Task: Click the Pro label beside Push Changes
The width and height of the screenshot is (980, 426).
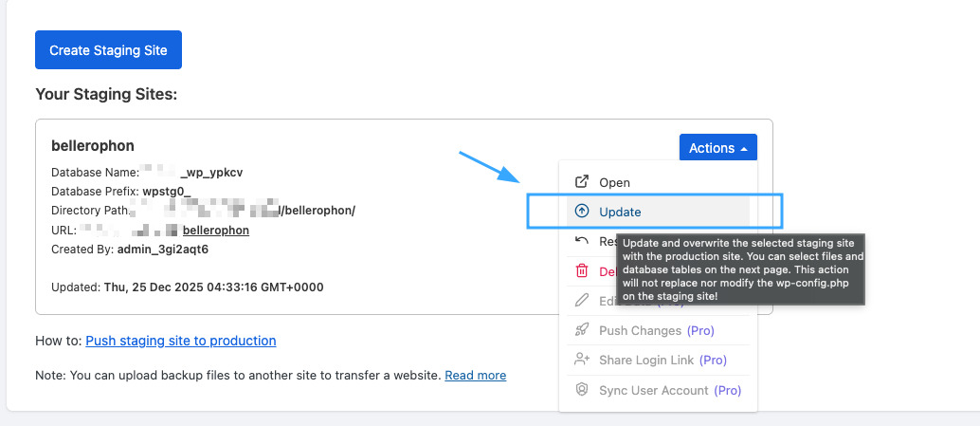Action: click(x=699, y=331)
